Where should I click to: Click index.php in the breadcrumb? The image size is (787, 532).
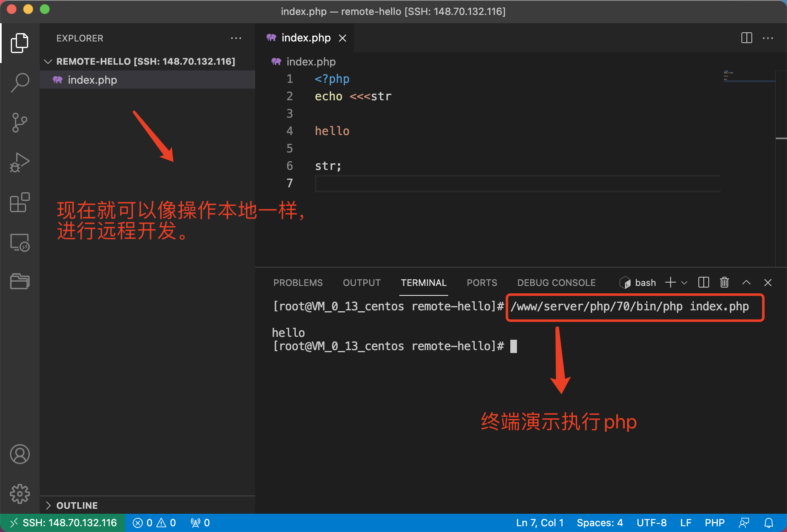[x=311, y=62]
